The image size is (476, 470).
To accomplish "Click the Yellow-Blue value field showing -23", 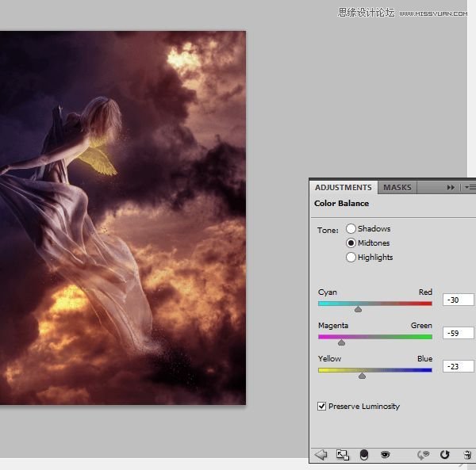I will point(458,367).
